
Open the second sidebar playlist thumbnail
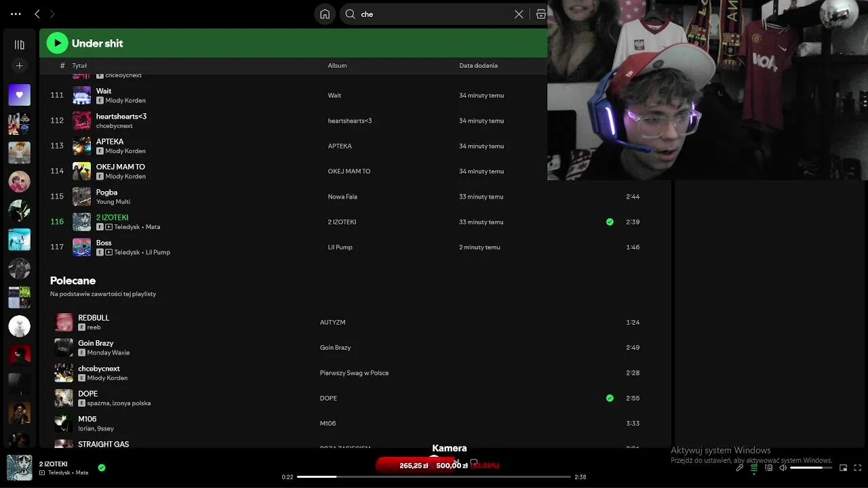click(19, 124)
